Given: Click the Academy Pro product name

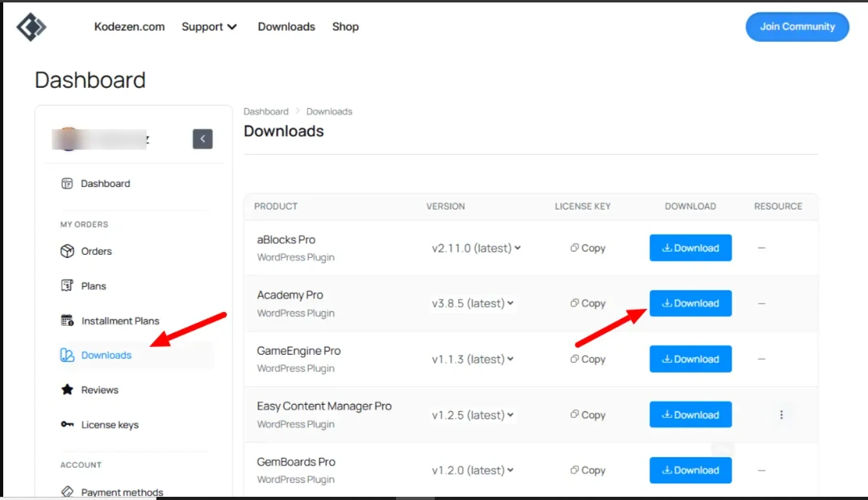Looking at the screenshot, I should click(290, 295).
